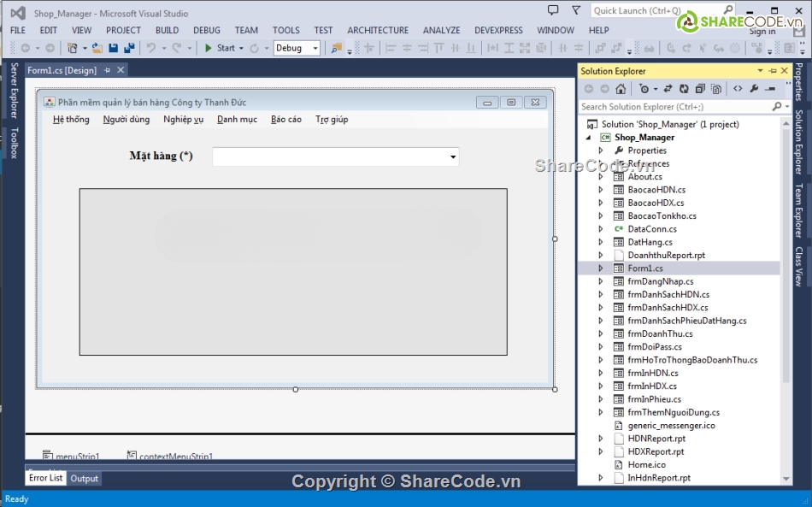Click the Pending Changes Filter clock icon
Viewport: 812px width, 507px height.
(x=644, y=89)
